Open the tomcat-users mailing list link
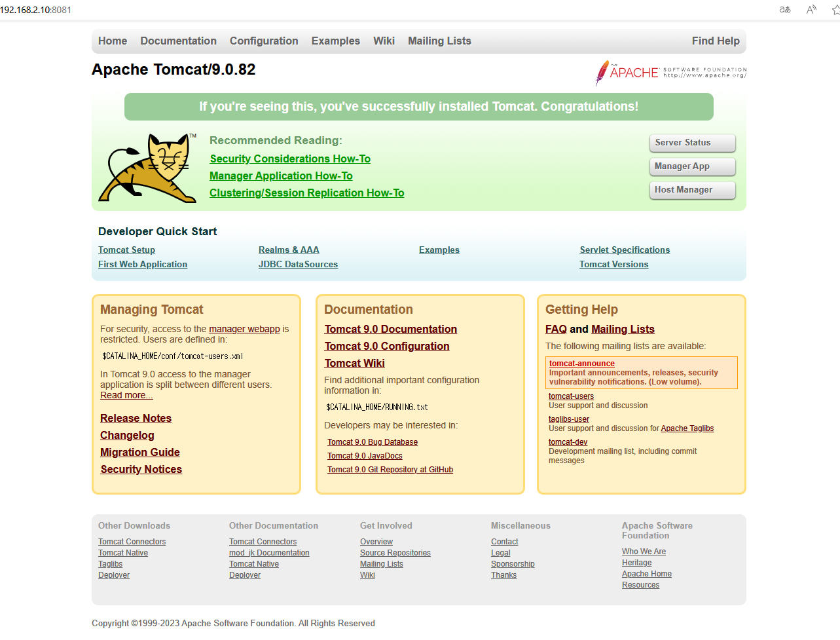The image size is (840, 640). tap(571, 396)
